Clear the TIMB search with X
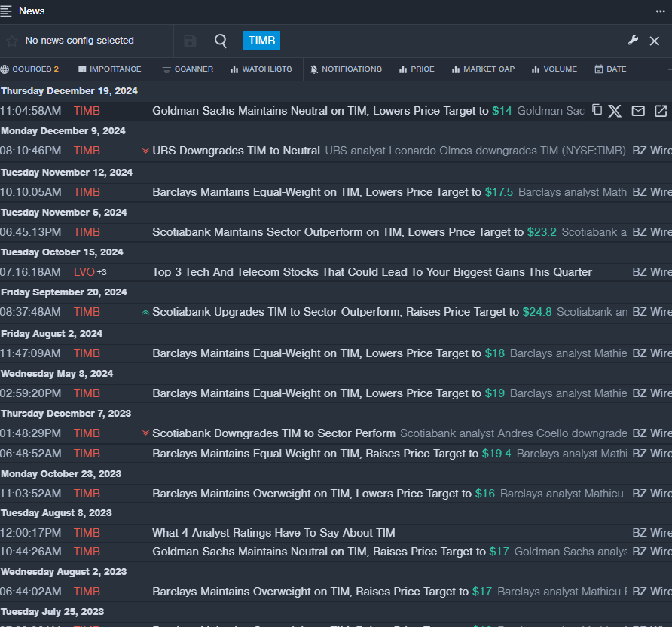The image size is (672, 627). pyautogui.click(x=655, y=41)
